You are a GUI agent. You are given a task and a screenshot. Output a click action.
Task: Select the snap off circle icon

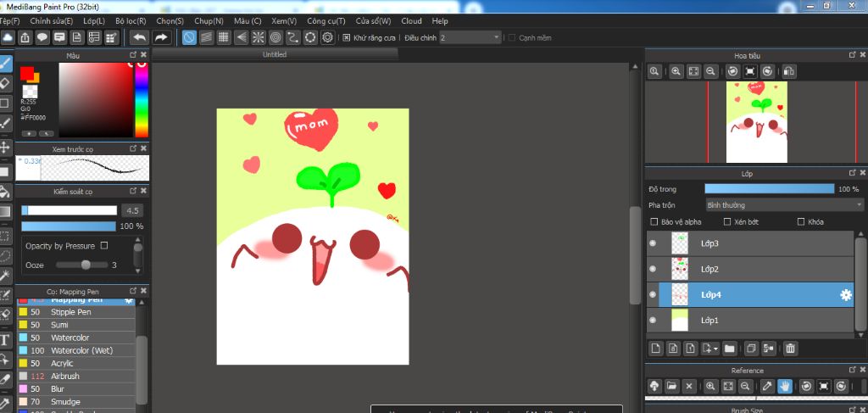point(189,37)
